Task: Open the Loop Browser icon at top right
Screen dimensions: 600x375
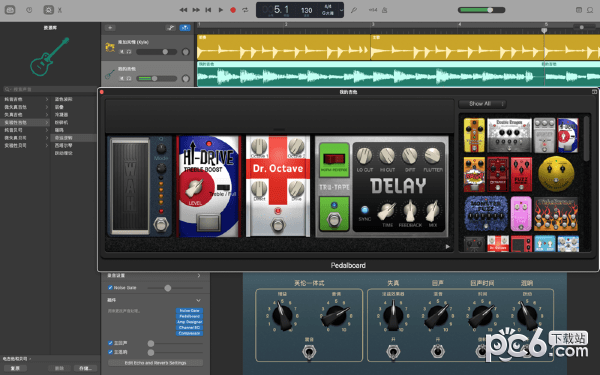Action: pos(590,10)
